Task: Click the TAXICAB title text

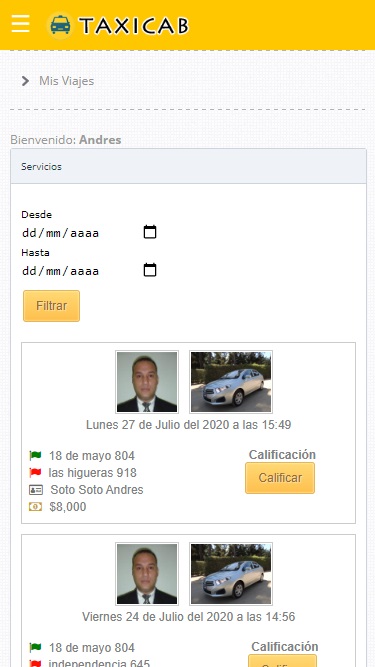Action: click(x=134, y=26)
